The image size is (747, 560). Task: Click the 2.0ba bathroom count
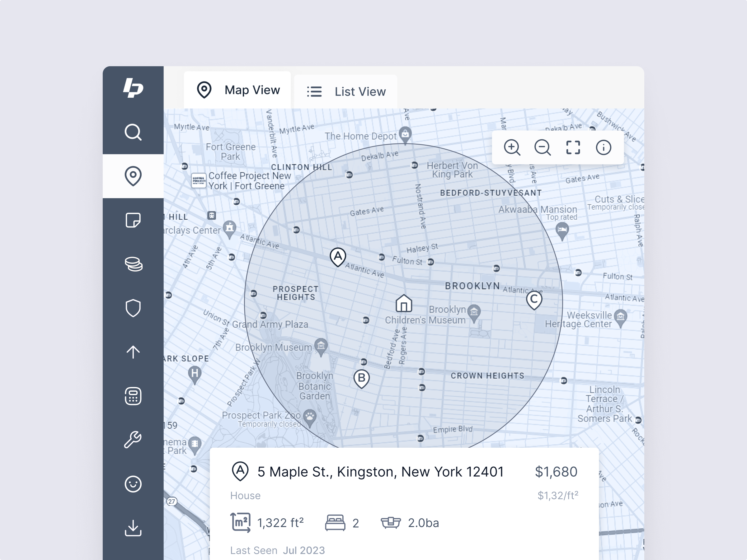coord(424,523)
